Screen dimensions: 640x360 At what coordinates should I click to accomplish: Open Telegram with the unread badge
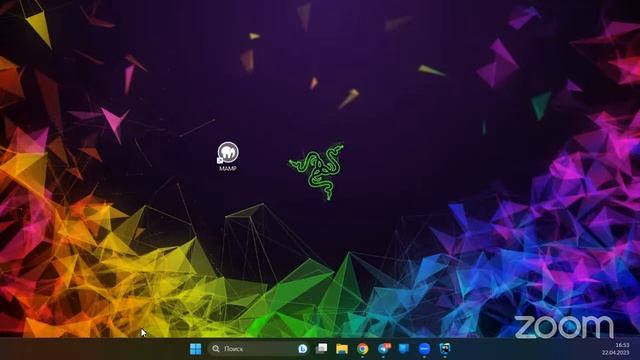(384, 348)
